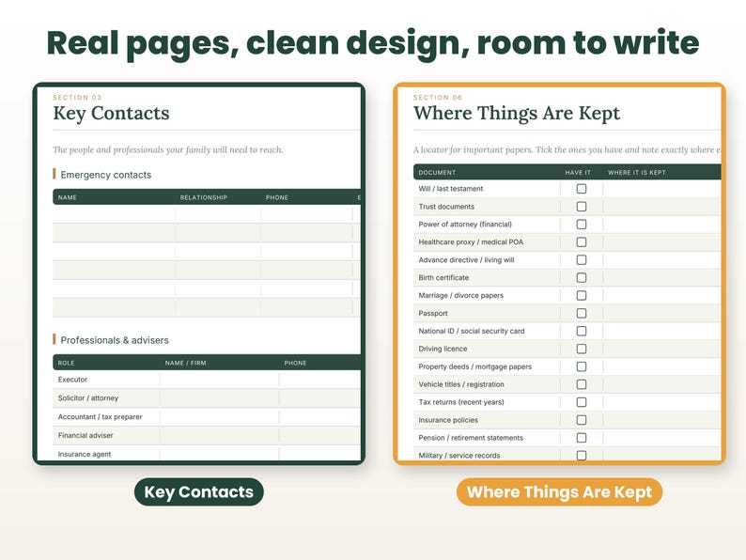Click the WHERE IT IS KEPT column header
The height and width of the screenshot is (560, 746).
pos(637,173)
